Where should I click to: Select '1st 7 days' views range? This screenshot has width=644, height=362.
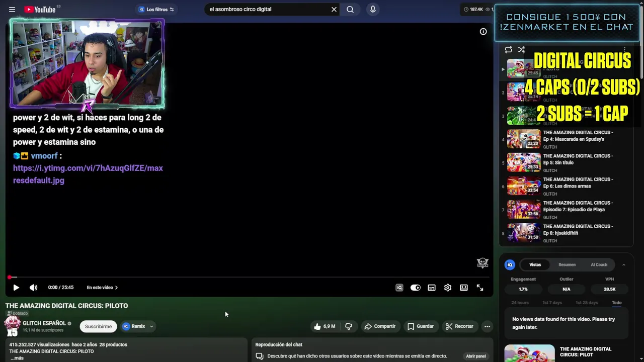click(552, 303)
